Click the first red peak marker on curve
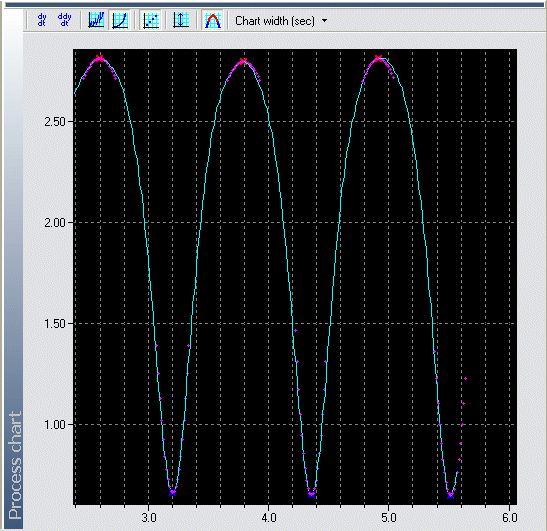The image size is (547, 531). (100, 58)
